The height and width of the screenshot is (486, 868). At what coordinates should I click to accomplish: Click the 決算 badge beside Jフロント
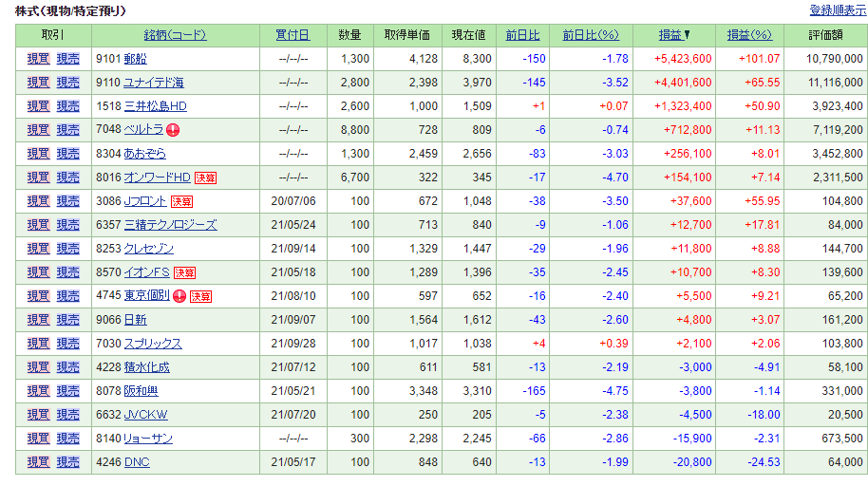[181, 201]
